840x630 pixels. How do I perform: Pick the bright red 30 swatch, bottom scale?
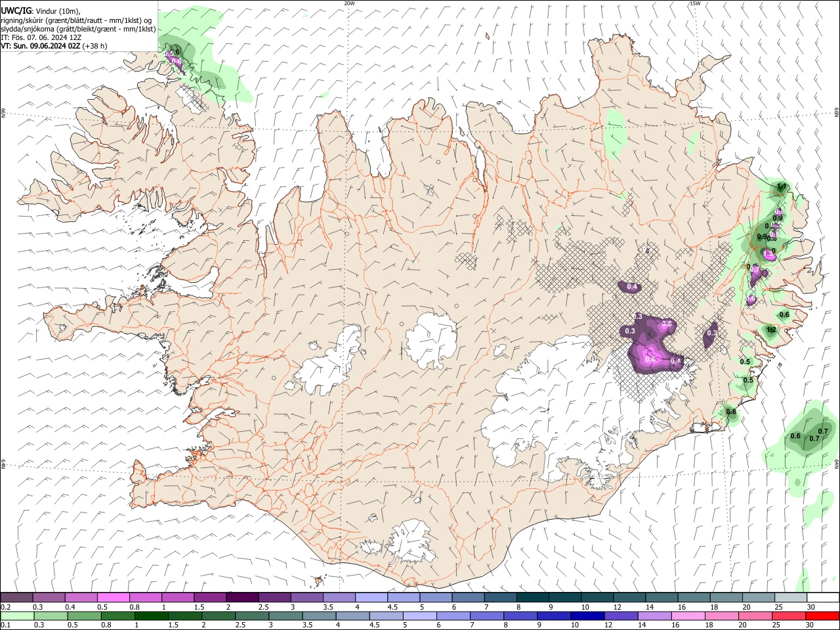(822, 616)
